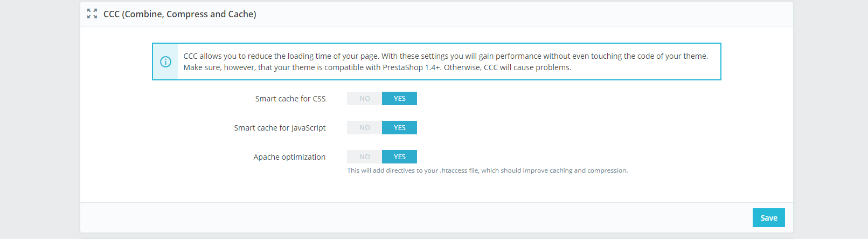Enable Smart cache for JavaScript with YES
Viewport: 868px width, 239px height.
coord(399,128)
